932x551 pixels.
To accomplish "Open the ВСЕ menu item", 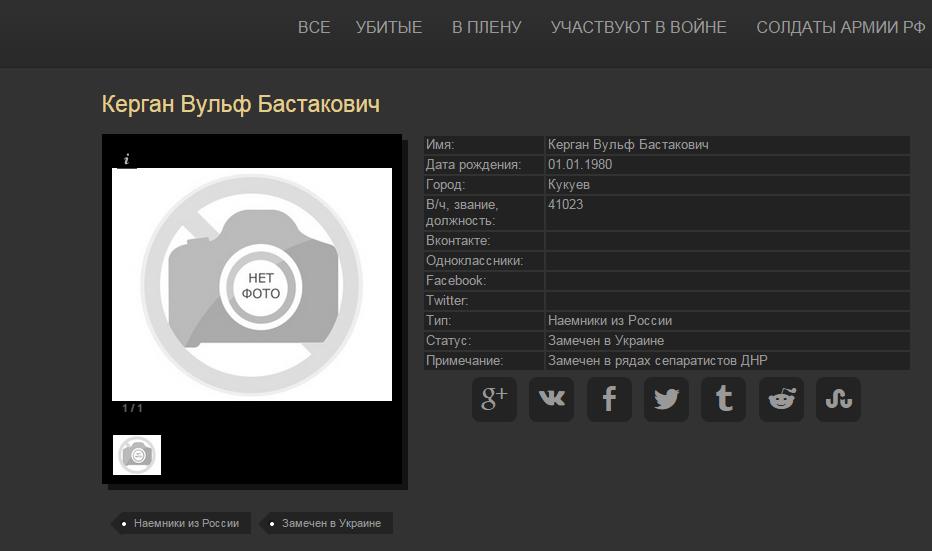I will (314, 27).
